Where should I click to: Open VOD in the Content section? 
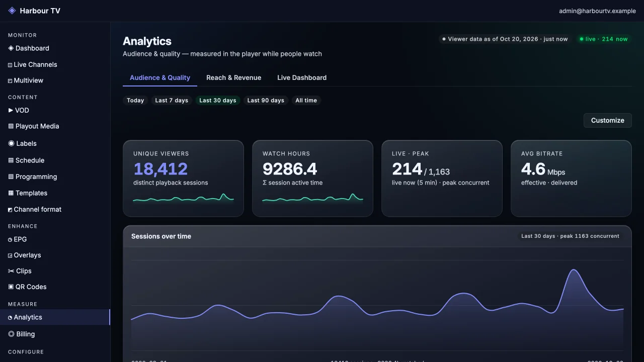tap(55, 110)
